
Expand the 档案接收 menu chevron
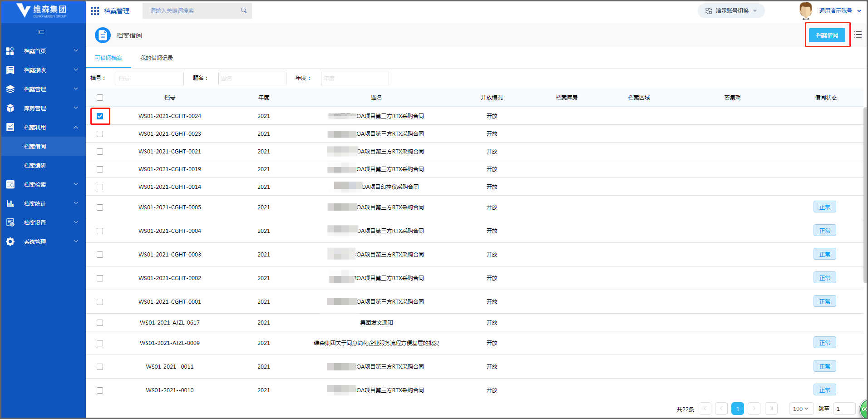pyautogui.click(x=76, y=70)
